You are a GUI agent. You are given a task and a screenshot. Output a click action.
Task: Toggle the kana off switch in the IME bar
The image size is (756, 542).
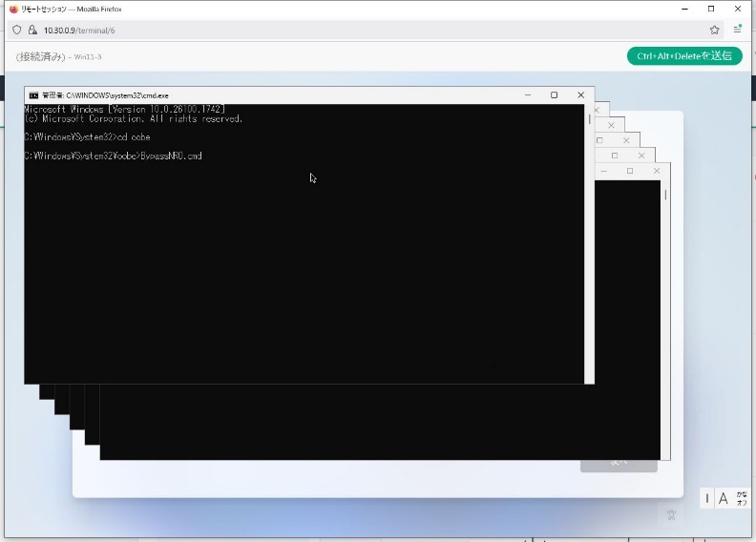click(x=742, y=498)
